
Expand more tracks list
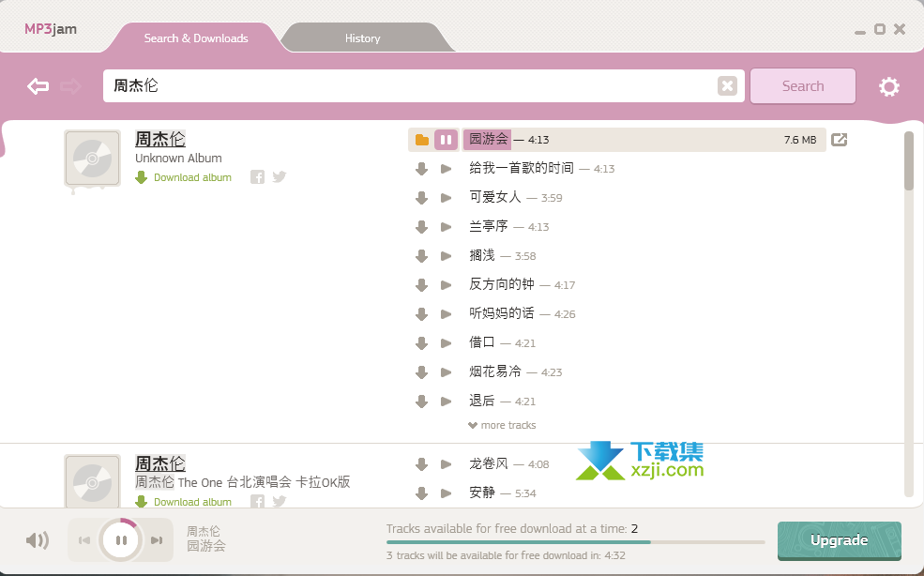tap(502, 425)
